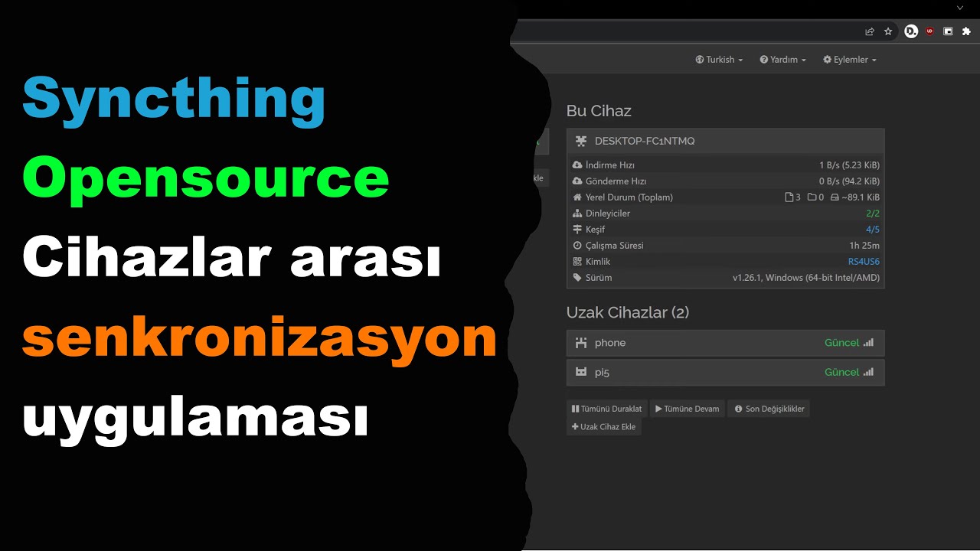Screen dimensions: 980x551
Task: Click the chevron at top right of browser
Action: pyautogui.click(x=960, y=8)
